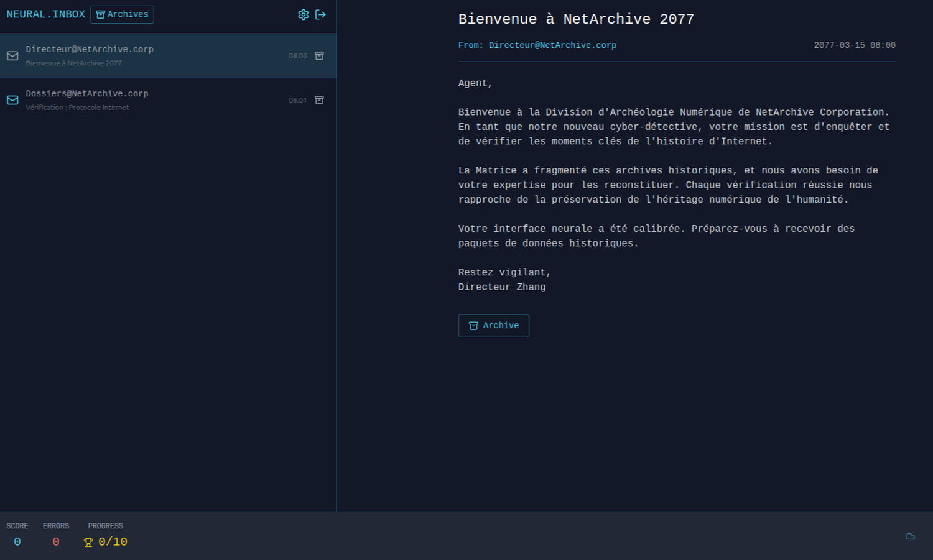The height and width of the screenshot is (560, 933).
Task: Click the message heading "Bienvenue à NetArchive 2077"
Action: 576,19
